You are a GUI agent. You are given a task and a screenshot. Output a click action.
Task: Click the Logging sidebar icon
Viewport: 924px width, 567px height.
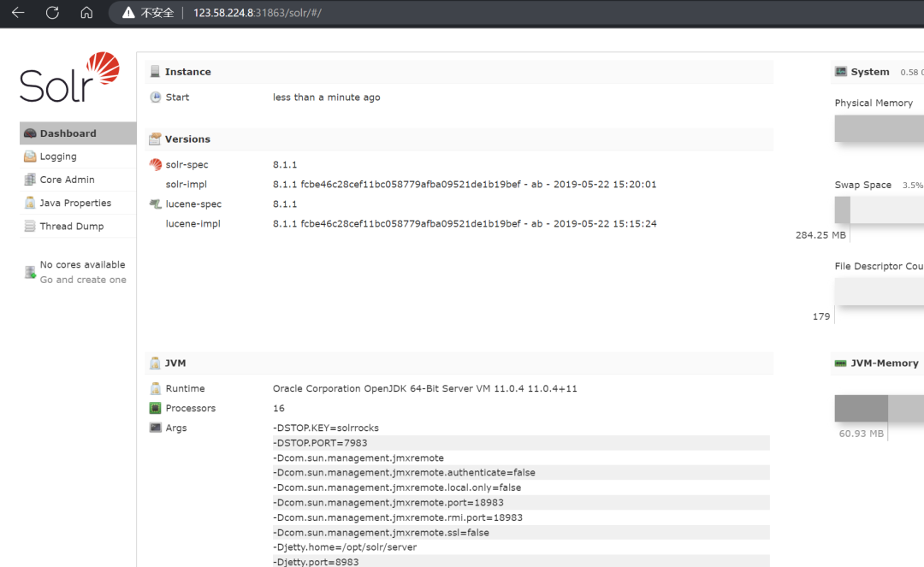tap(30, 157)
